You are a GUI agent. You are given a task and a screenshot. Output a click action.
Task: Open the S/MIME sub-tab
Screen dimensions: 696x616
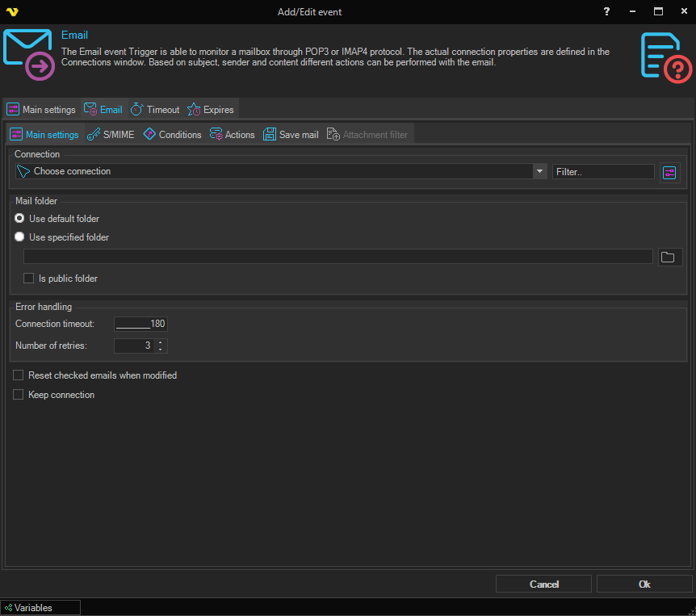coord(111,135)
